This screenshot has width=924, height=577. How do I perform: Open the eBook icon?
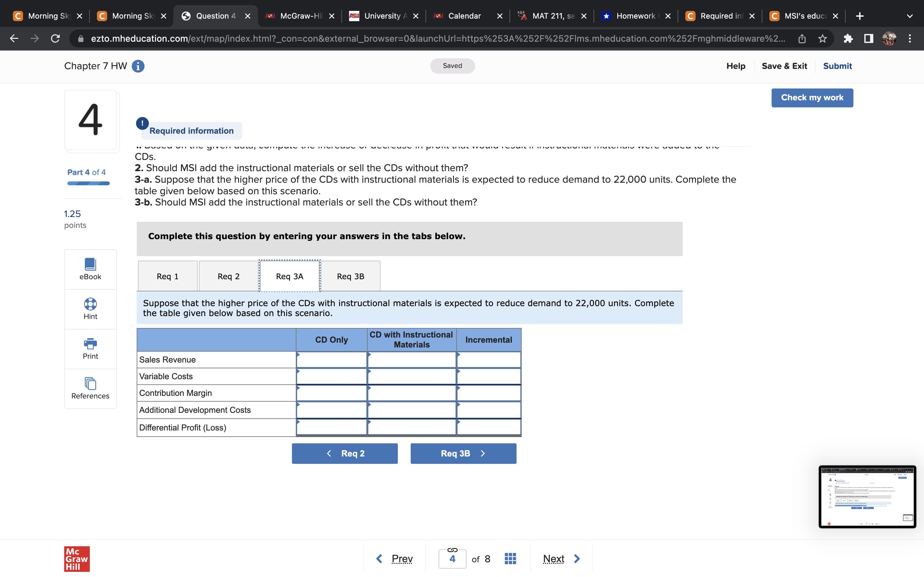click(90, 264)
